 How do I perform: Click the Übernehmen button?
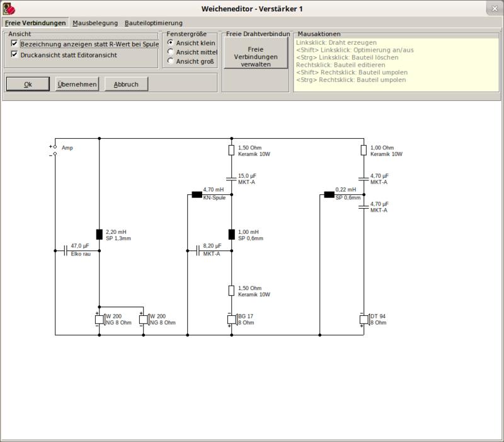pyautogui.click(x=77, y=84)
